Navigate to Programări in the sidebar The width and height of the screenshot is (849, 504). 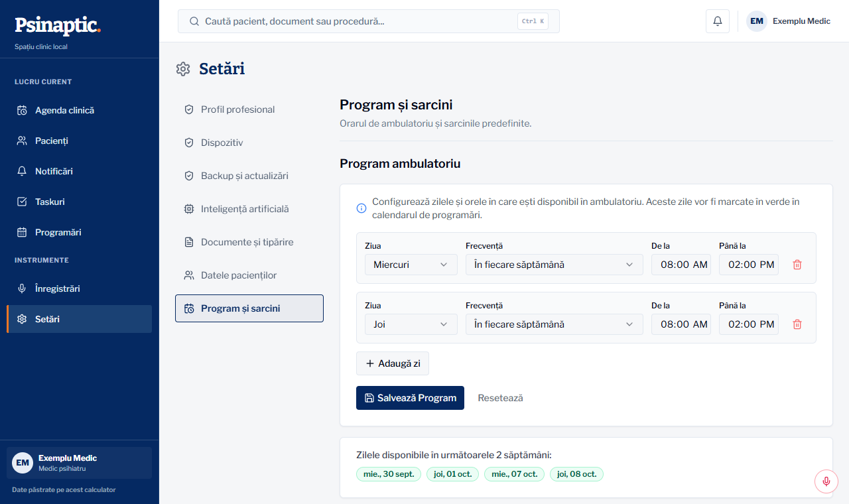[x=80, y=232]
